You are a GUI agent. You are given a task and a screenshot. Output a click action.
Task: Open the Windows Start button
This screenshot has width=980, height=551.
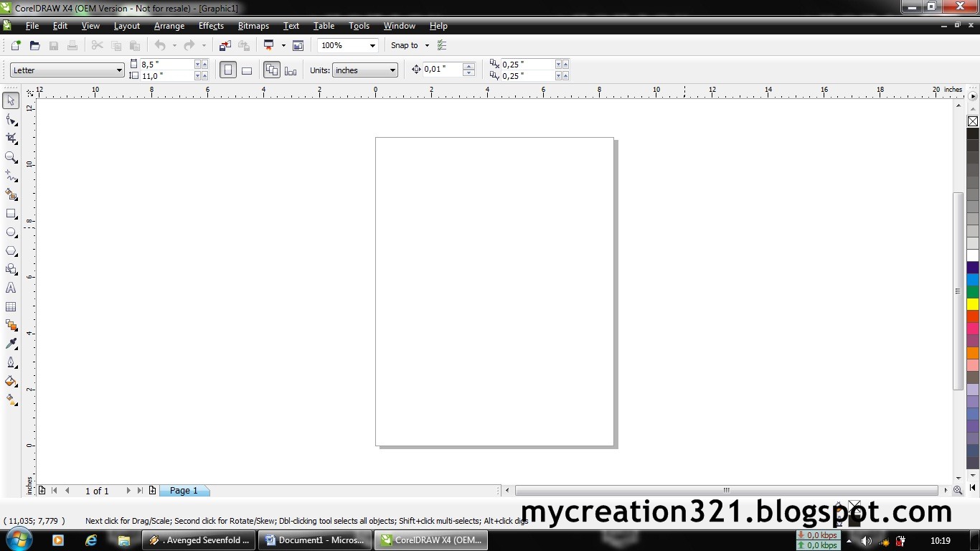(x=18, y=540)
